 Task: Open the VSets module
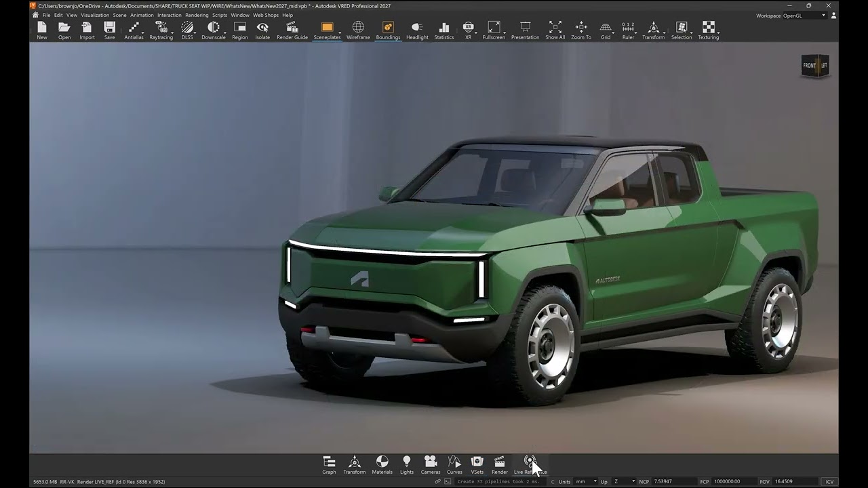pyautogui.click(x=477, y=465)
